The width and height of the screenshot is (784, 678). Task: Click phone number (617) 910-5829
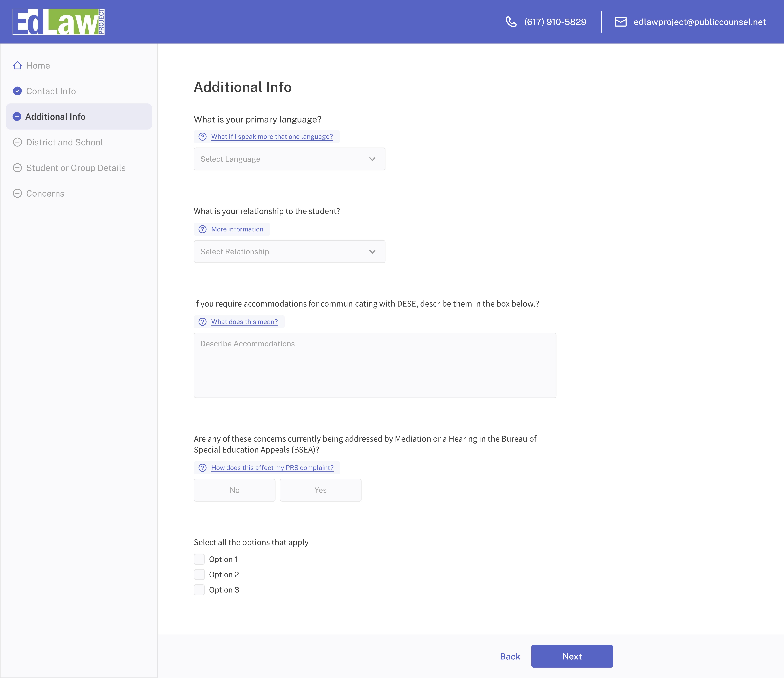pos(555,22)
